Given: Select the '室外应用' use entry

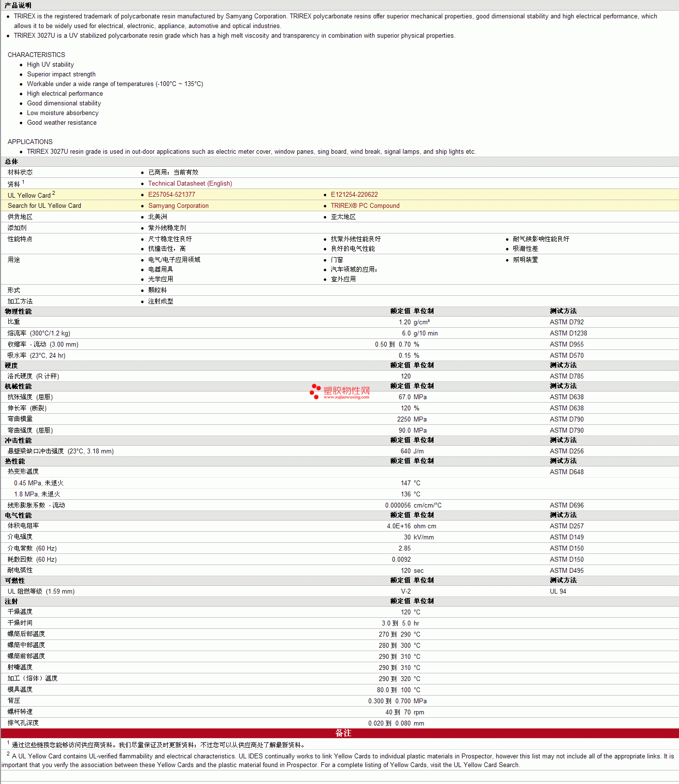Looking at the screenshot, I should (x=343, y=279).
